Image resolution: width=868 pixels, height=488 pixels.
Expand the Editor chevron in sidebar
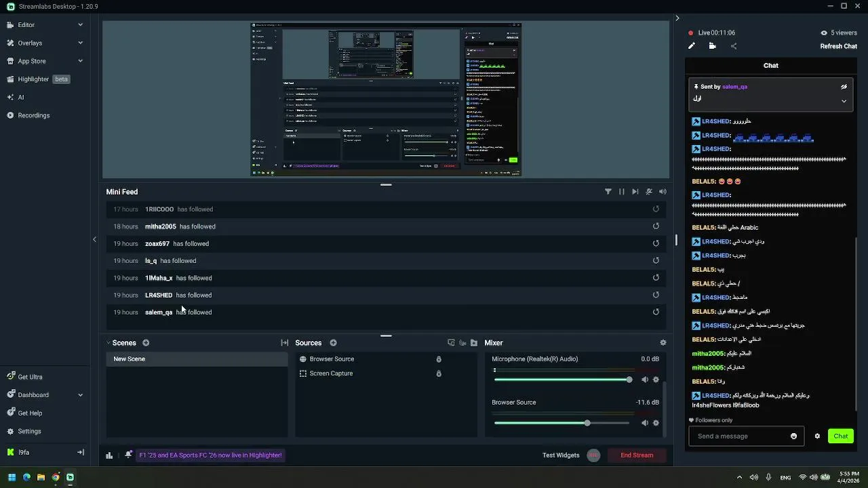coord(80,25)
